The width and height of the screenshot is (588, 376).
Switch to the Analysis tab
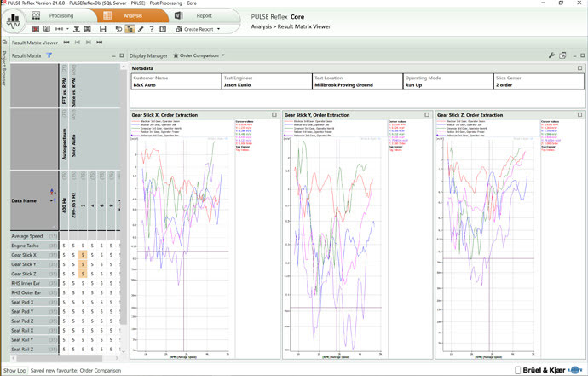click(133, 15)
